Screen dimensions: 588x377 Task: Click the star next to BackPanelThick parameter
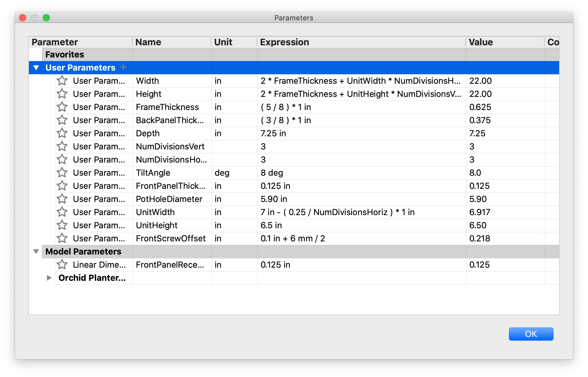[x=62, y=120]
